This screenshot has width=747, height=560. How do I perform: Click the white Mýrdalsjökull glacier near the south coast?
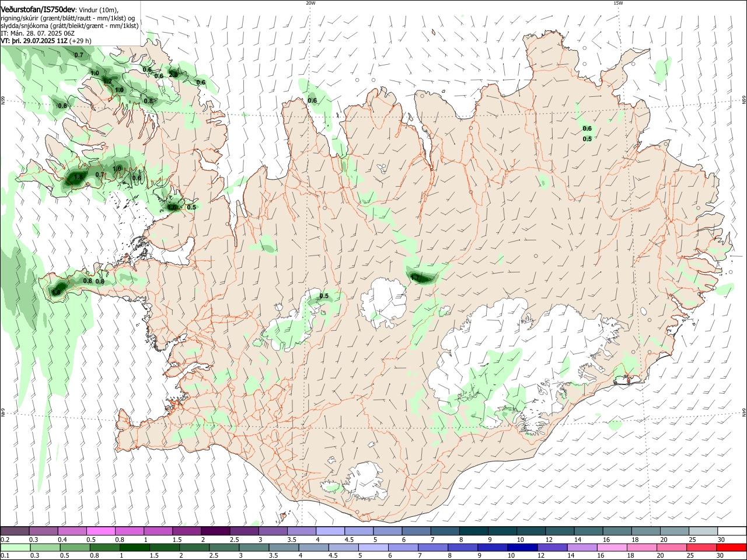click(x=366, y=482)
